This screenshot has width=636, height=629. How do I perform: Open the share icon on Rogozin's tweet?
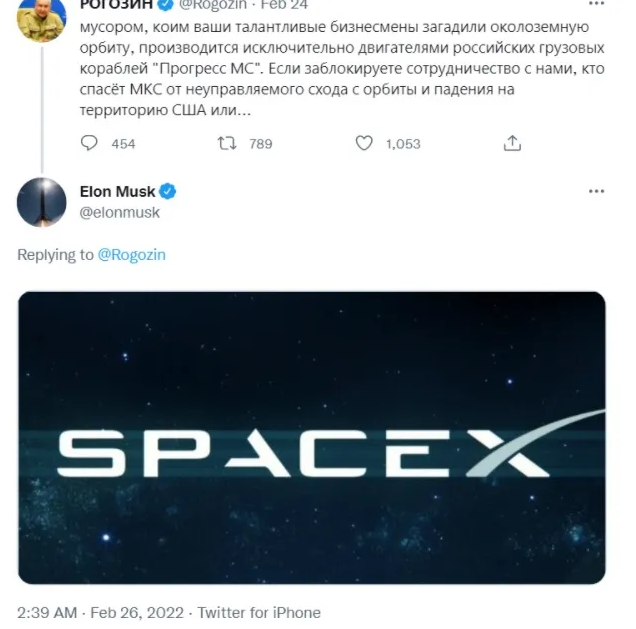click(512, 143)
